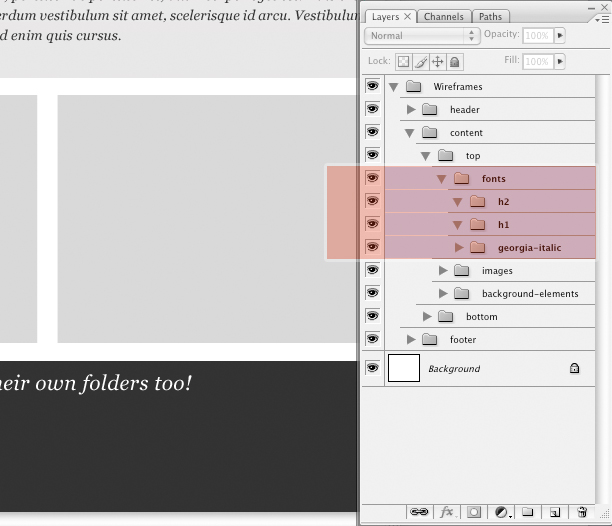Collapse the Wireframes group
Screen dimensions: 612x526
(x=393, y=87)
